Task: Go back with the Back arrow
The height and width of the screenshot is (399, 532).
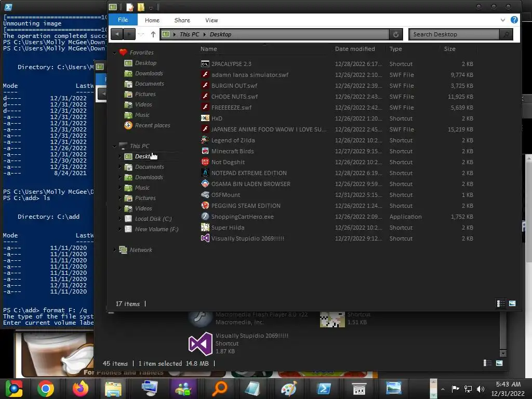Action: pos(117,34)
